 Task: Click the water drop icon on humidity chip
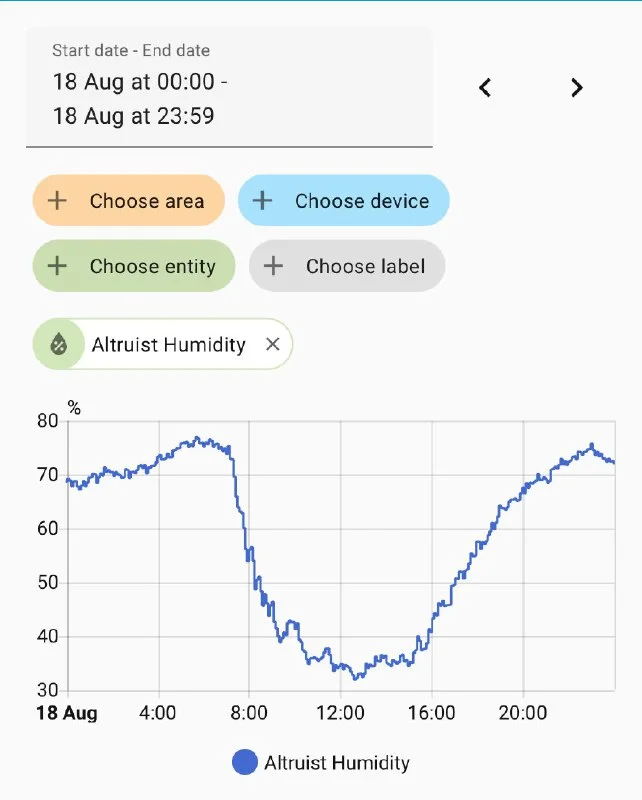pos(59,345)
